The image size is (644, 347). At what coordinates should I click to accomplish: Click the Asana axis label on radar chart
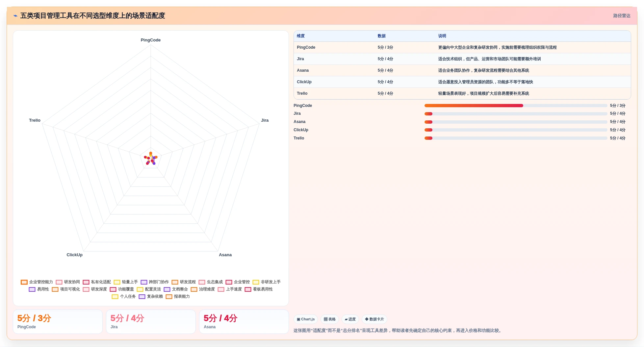[225, 255]
